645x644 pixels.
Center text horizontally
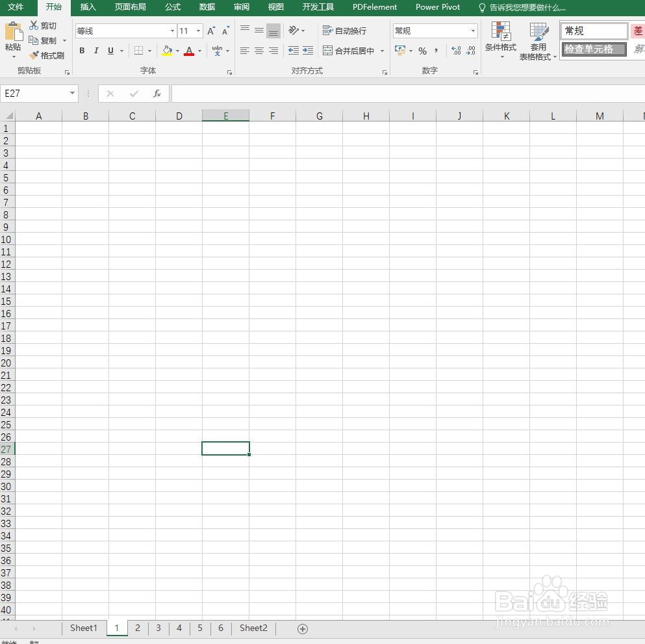pyautogui.click(x=259, y=51)
